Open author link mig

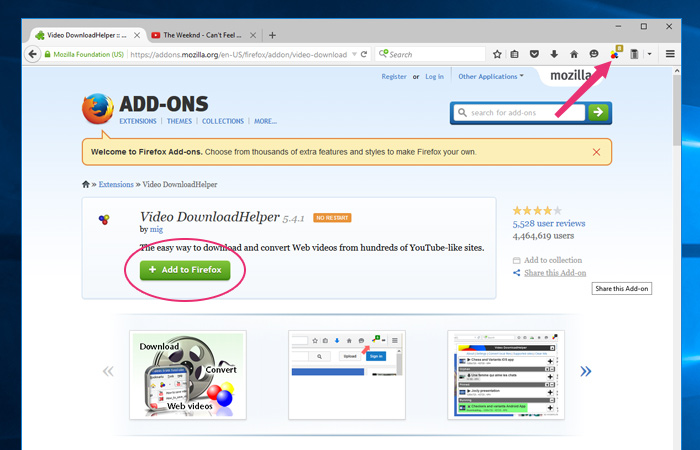pos(156,229)
